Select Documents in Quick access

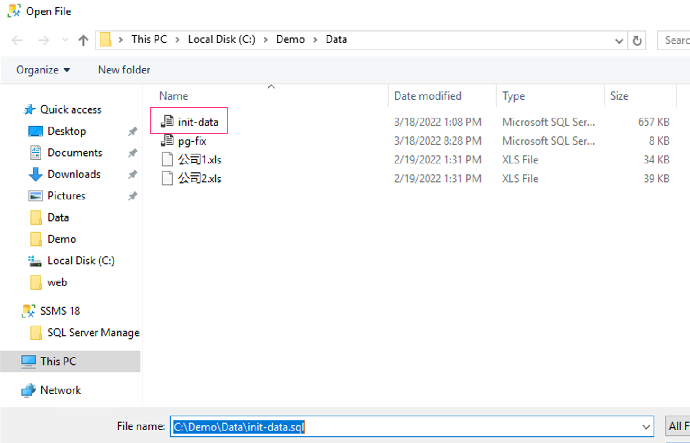(x=74, y=153)
